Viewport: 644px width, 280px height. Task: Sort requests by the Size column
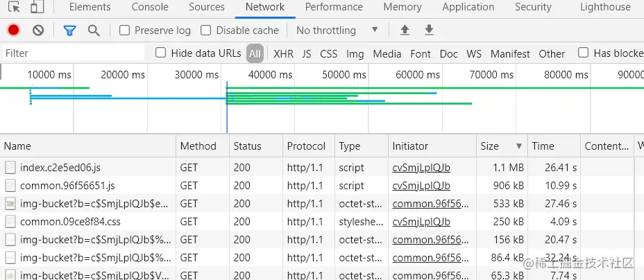tap(500, 146)
